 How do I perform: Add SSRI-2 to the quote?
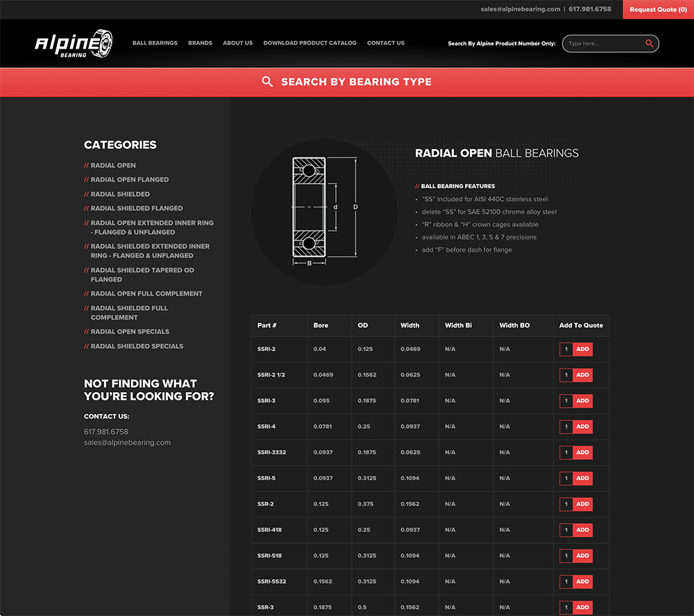(x=582, y=349)
